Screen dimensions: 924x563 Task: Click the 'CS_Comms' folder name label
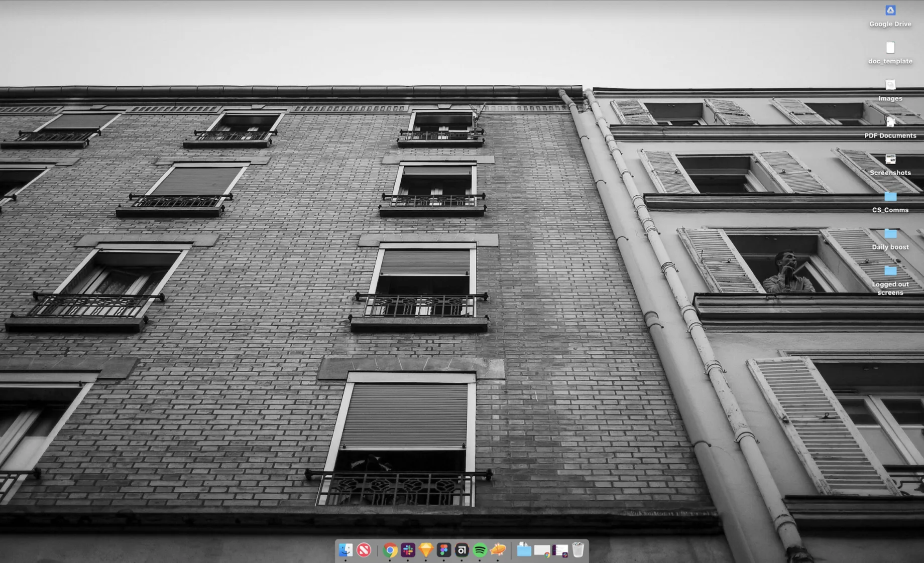point(890,210)
